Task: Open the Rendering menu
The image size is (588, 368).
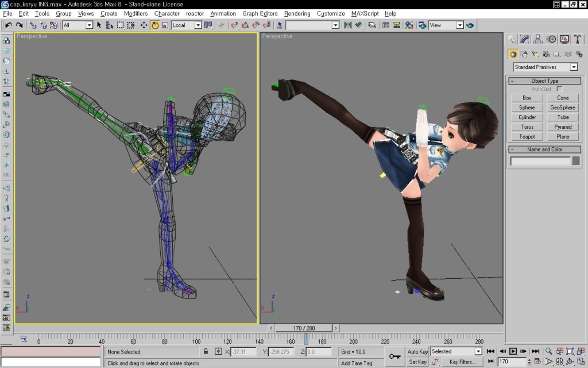Action: point(297,14)
